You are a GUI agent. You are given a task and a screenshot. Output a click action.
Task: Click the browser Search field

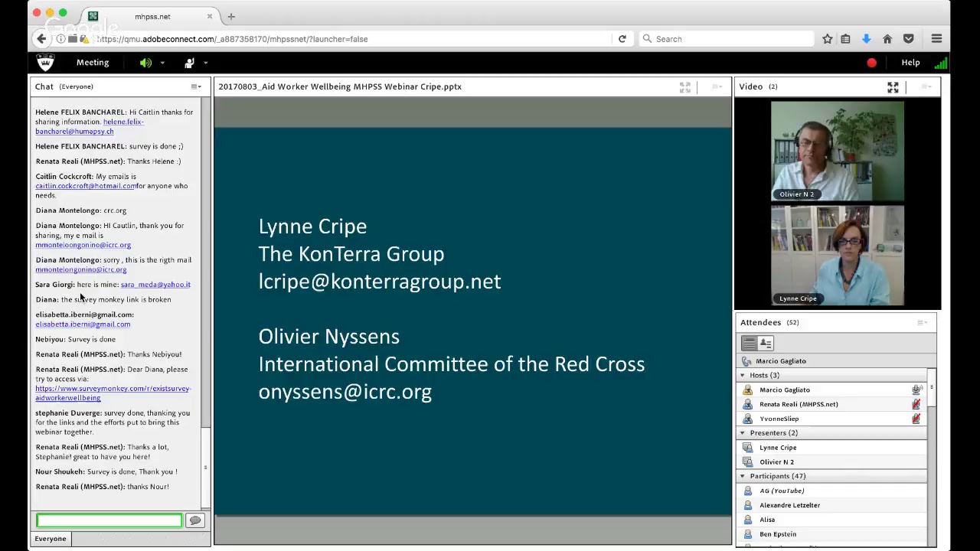click(x=727, y=39)
